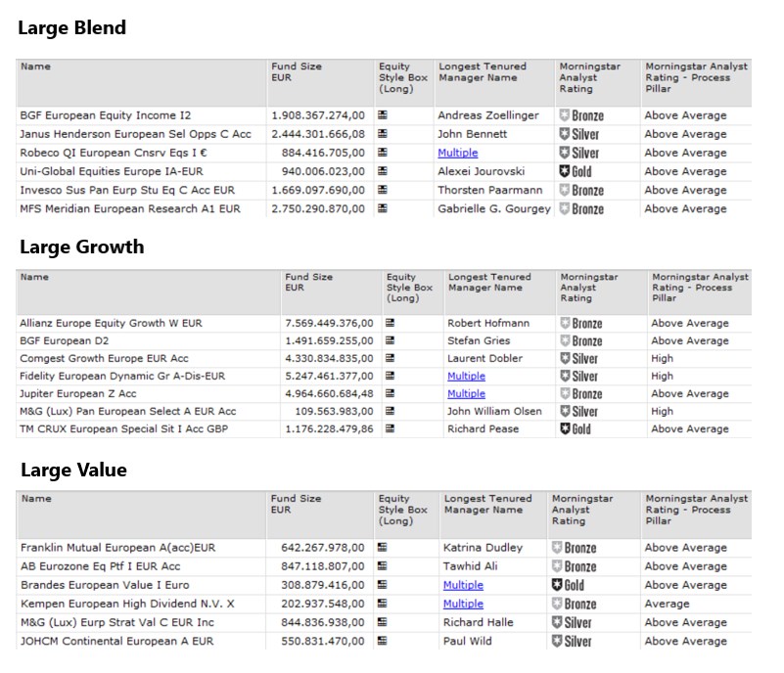Open Multiple managers link for Robeco QI European
The width and height of the screenshot is (784, 673).
(458, 153)
